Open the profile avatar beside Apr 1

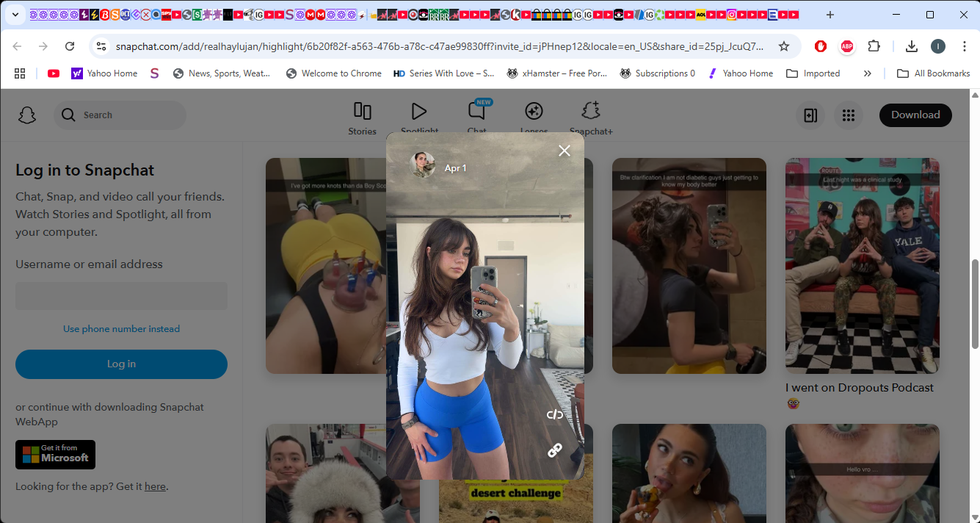click(422, 165)
